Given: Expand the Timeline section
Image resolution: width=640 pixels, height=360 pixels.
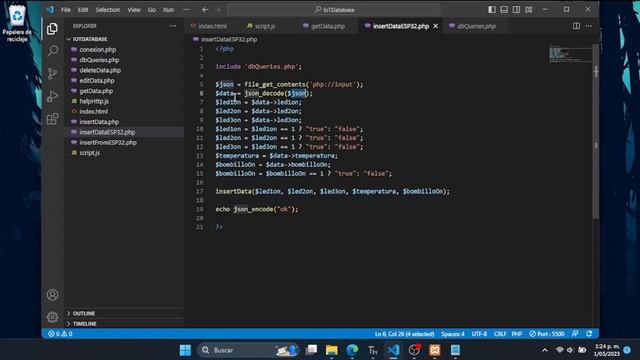Looking at the screenshot, I should tap(124, 323).
